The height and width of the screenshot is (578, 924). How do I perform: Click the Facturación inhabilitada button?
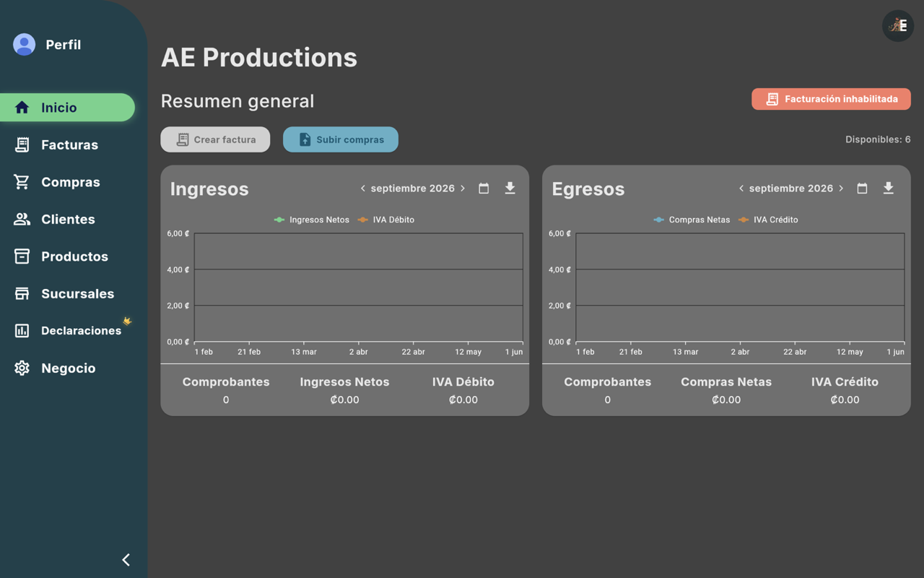(x=831, y=99)
